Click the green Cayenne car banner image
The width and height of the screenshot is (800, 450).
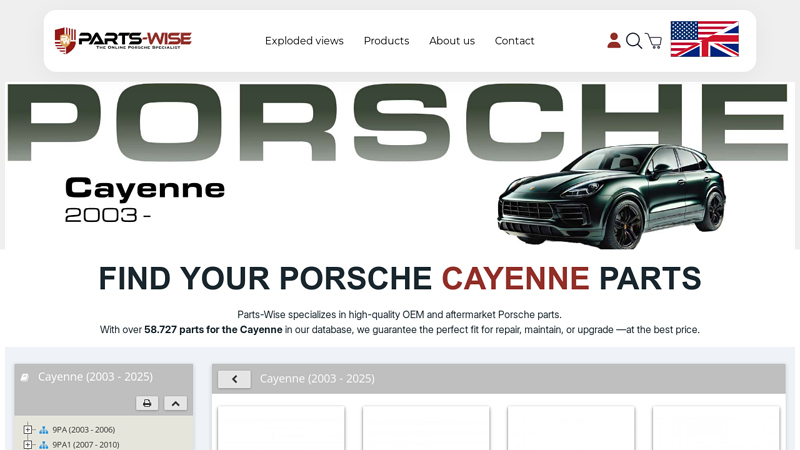pyautogui.click(x=611, y=196)
